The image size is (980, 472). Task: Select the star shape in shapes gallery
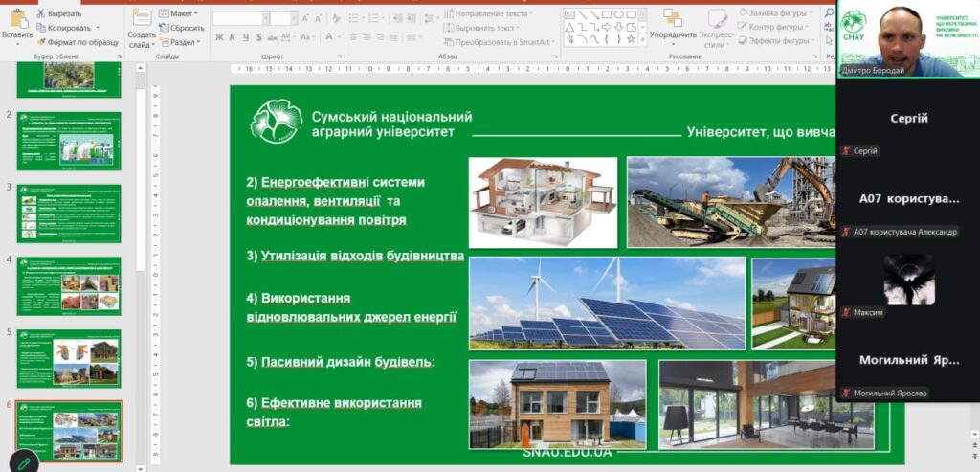632,39
